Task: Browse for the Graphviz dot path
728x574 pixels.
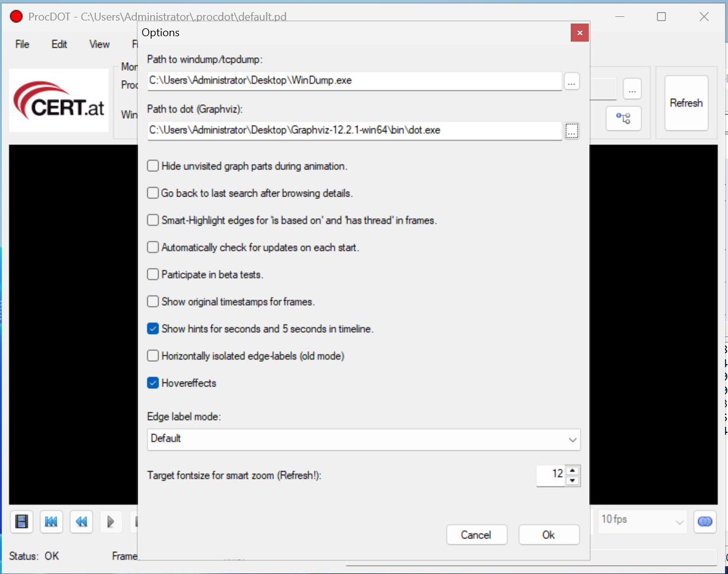Action: (x=572, y=130)
